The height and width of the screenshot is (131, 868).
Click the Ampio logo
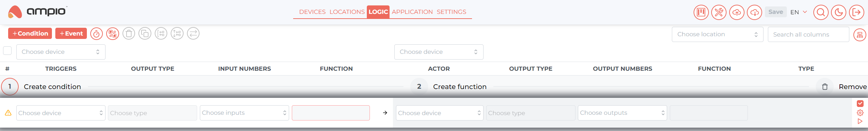coord(37,12)
